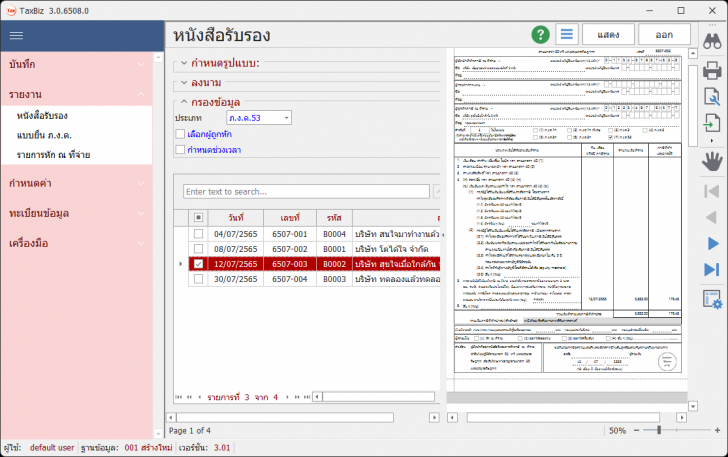This screenshot has height=457, width=728.
Task: Expand the เครื่องมือ sidebar group
Action: 77,243
